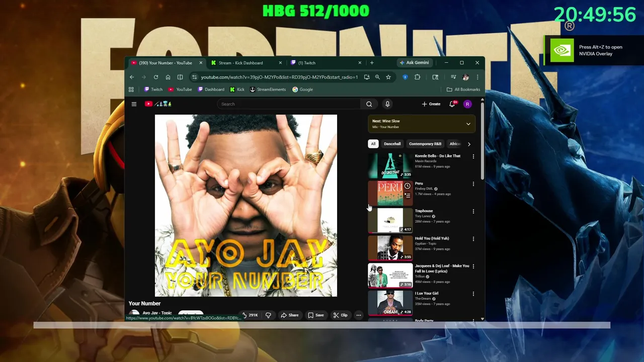This screenshot has height=362, width=644.
Task: Go back with browser back arrow
Action: (132, 77)
